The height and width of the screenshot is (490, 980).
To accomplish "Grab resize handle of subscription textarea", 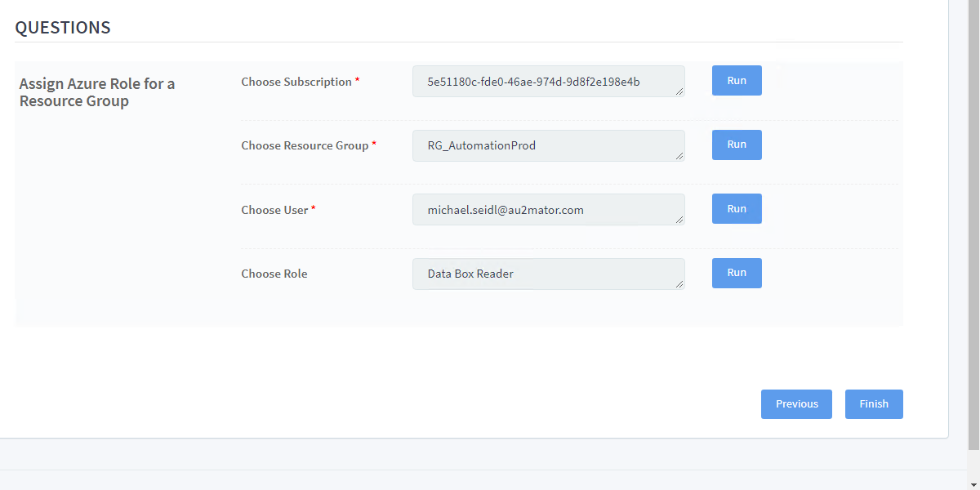I will [x=679, y=91].
